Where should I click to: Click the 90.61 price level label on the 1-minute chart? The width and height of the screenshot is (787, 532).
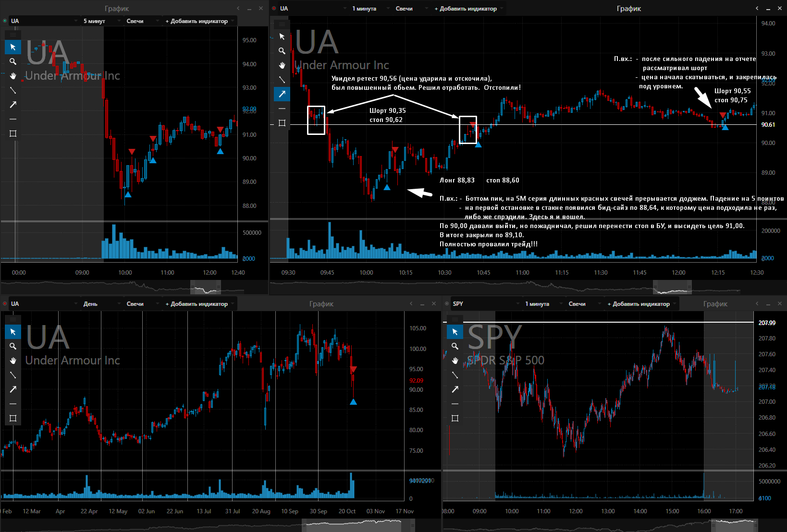(x=768, y=124)
